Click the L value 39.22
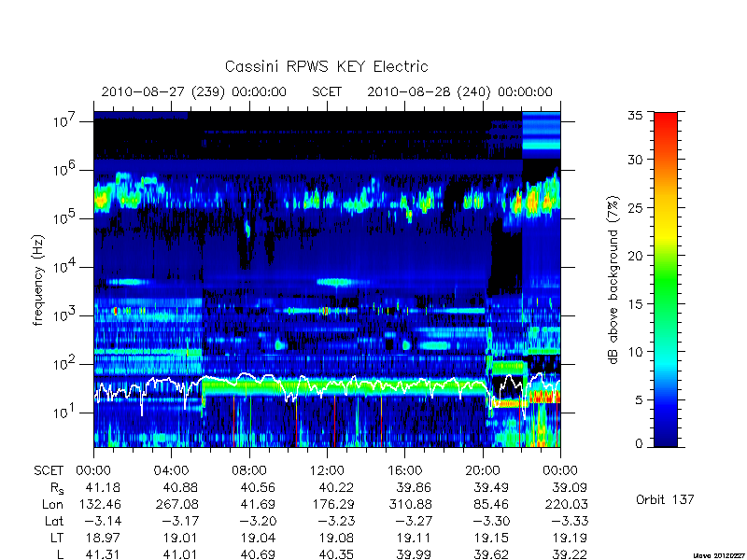Screen dimensions: 747x560 570,554
